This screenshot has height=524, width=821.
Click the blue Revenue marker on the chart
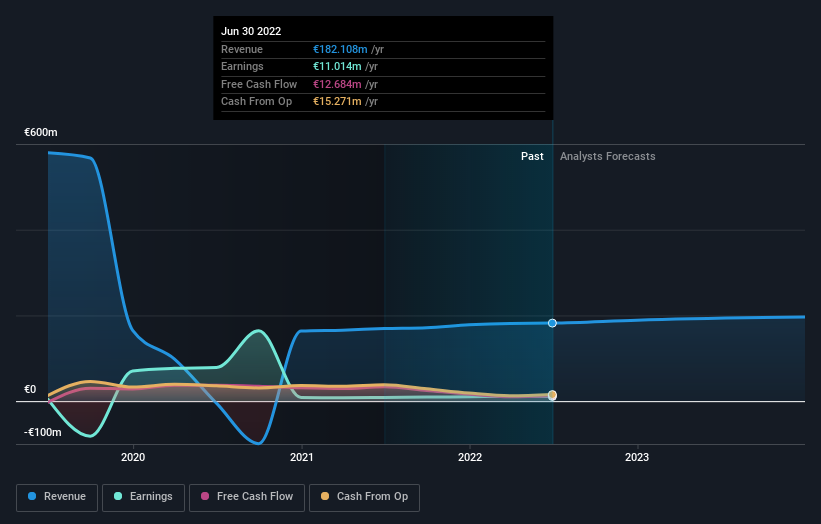(552, 323)
